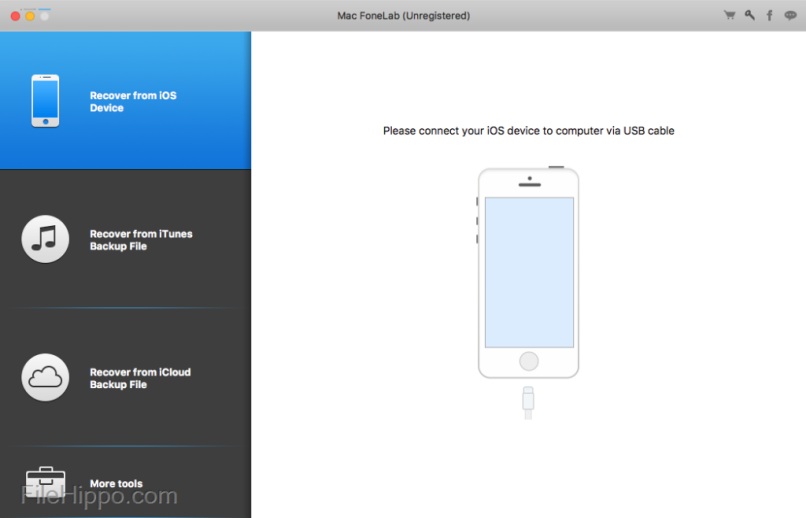806x518 pixels.
Task: Close the Mac FoneLab window
Action: pyautogui.click(x=15, y=16)
